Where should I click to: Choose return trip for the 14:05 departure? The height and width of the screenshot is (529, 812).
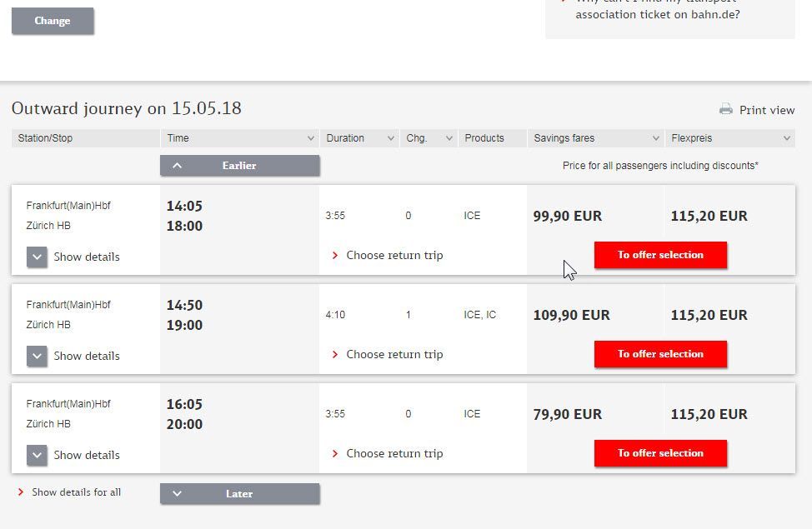[x=393, y=256]
